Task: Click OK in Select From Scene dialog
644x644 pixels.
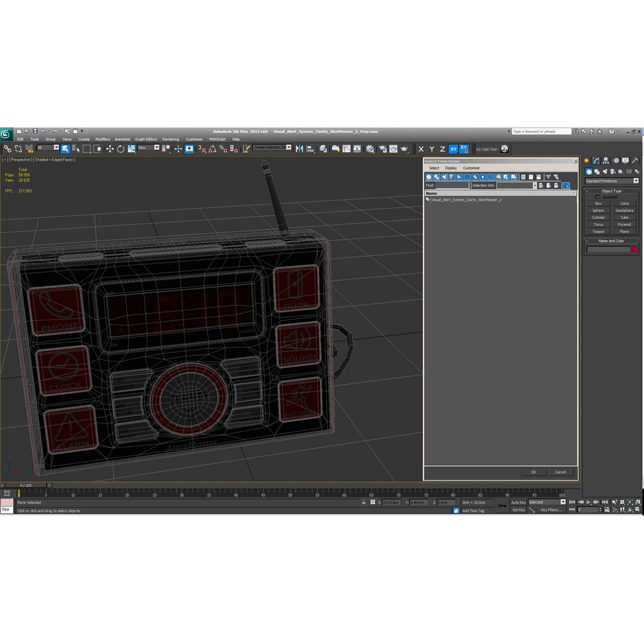Action: (533, 472)
